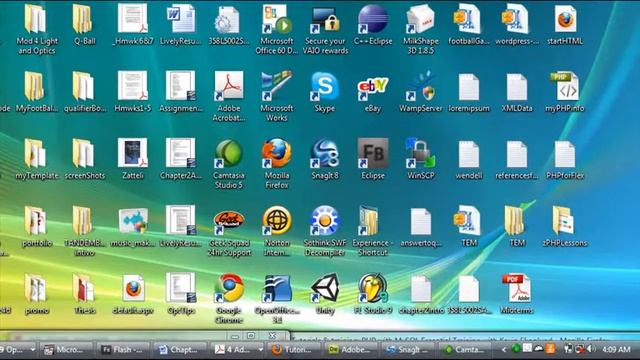
Task: Select Geek Squad 24hr Support icon
Action: coord(229,221)
